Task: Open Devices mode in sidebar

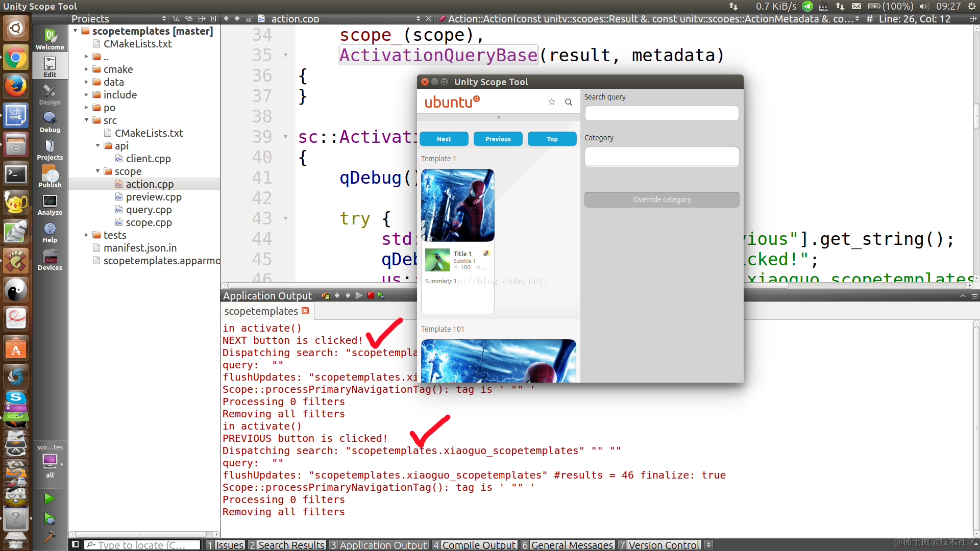Action: [50, 259]
